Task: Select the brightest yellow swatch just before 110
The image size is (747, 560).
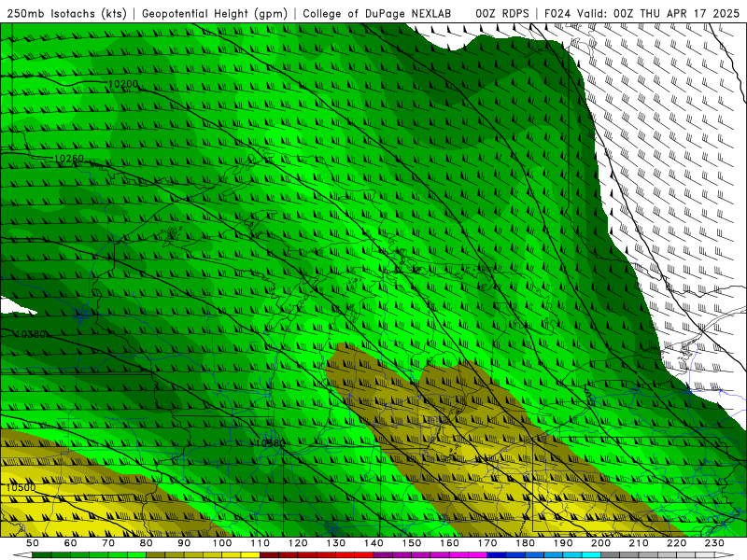Action: (x=250, y=555)
